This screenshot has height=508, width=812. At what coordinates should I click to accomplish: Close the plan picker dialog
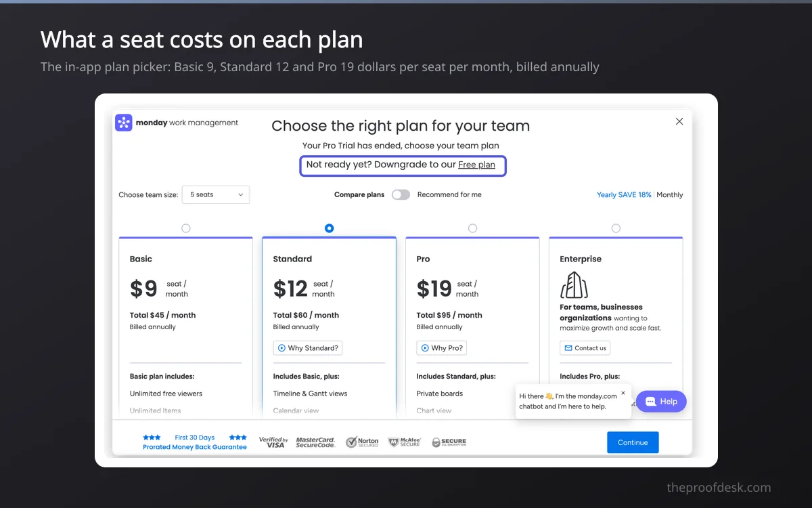pos(679,121)
